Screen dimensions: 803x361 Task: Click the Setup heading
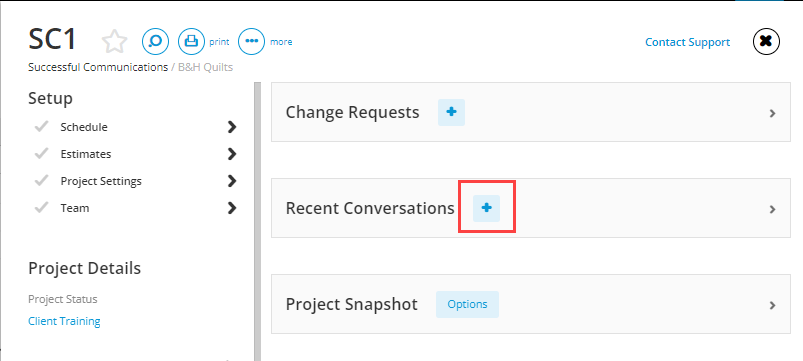(50, 98)
